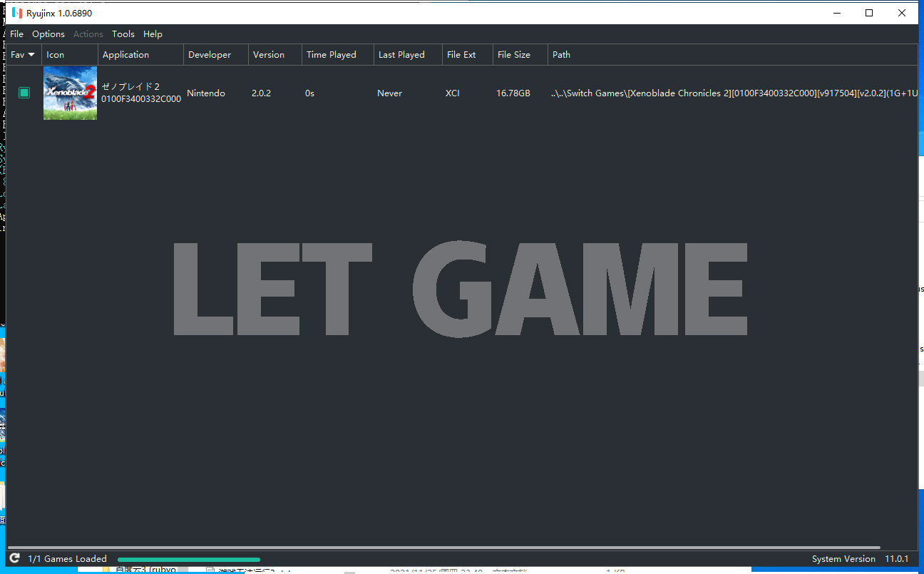Open the Help menu

pyautogui.click(x=153, y=34)
